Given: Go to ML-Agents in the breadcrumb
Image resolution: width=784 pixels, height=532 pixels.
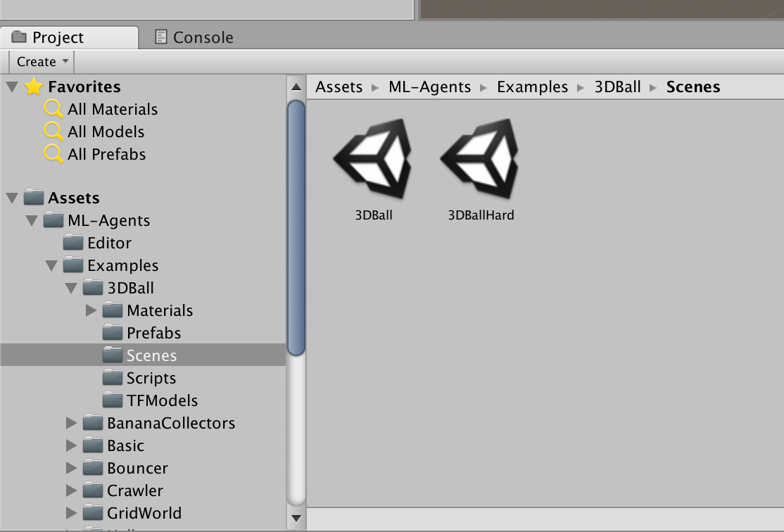Looking at the screenshot, I should click(x=429, y=87).
